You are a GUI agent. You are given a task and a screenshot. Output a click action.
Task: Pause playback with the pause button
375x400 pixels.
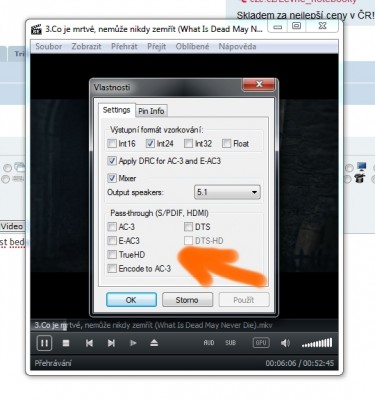click(x=44, y=343)
